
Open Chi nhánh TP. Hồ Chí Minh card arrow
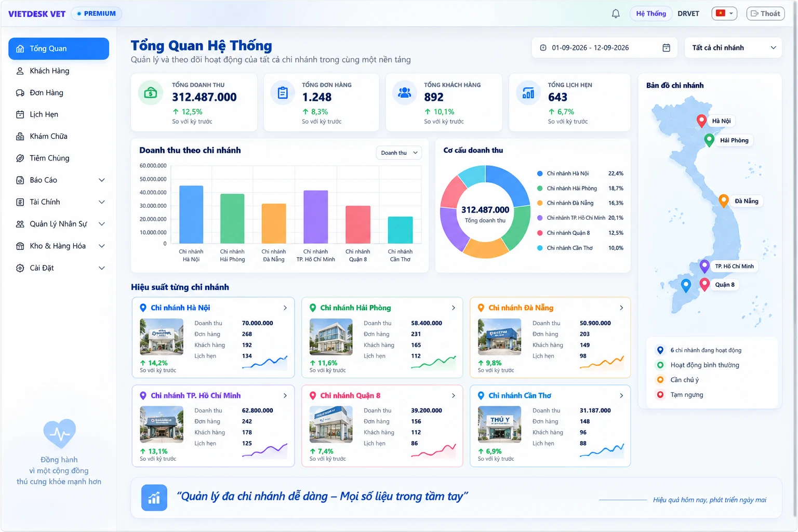285,396
